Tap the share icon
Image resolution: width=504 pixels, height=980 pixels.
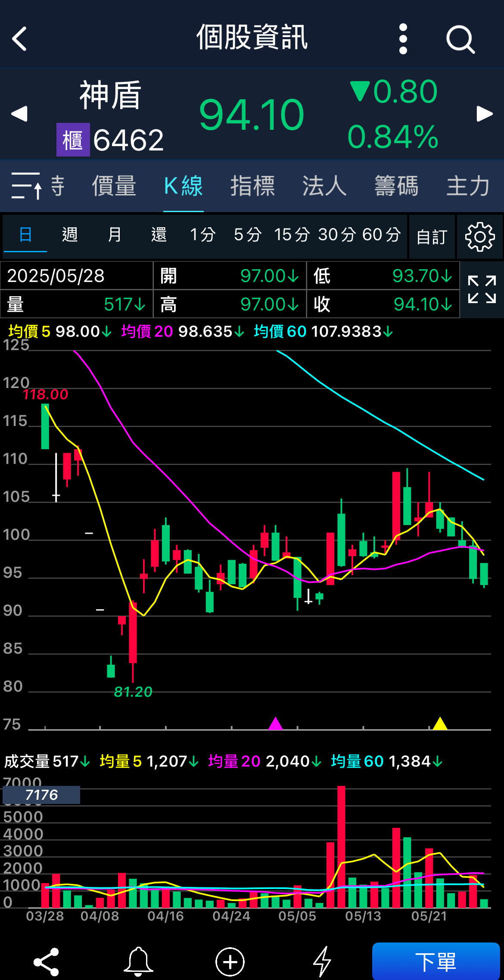[46, 962]
